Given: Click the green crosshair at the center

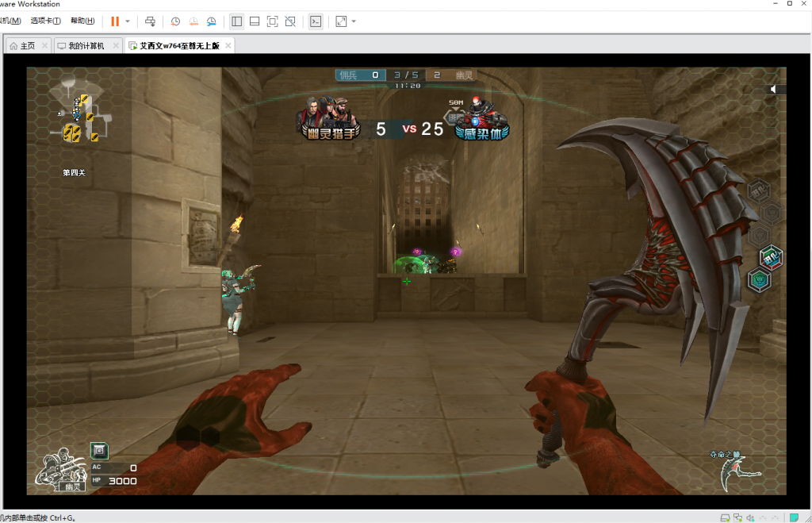Looking at the screenshot, I should (407, 282).
